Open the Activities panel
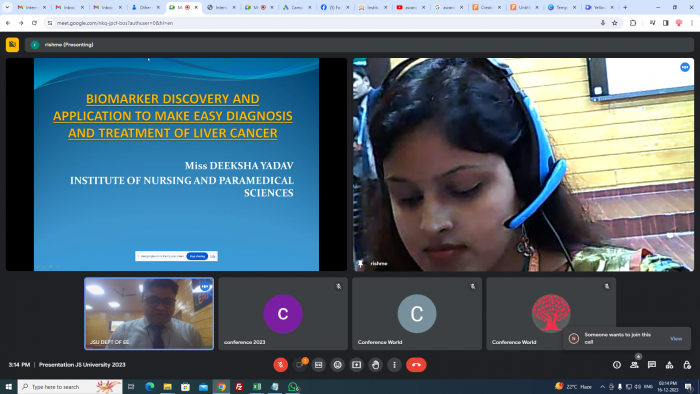This screenshot has height=394, width=700. [669, 365]
